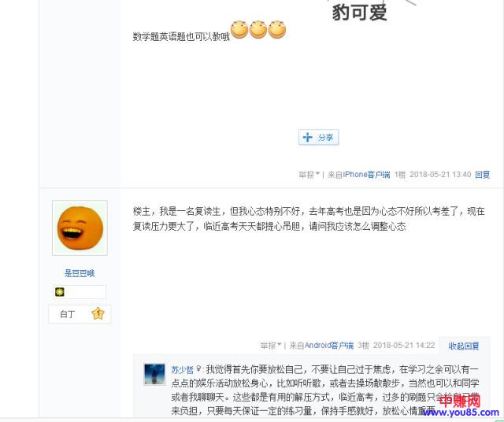This screenshot has width=504, height=422.
Task: Click the plus icon on share button
Action: point(307,137)
